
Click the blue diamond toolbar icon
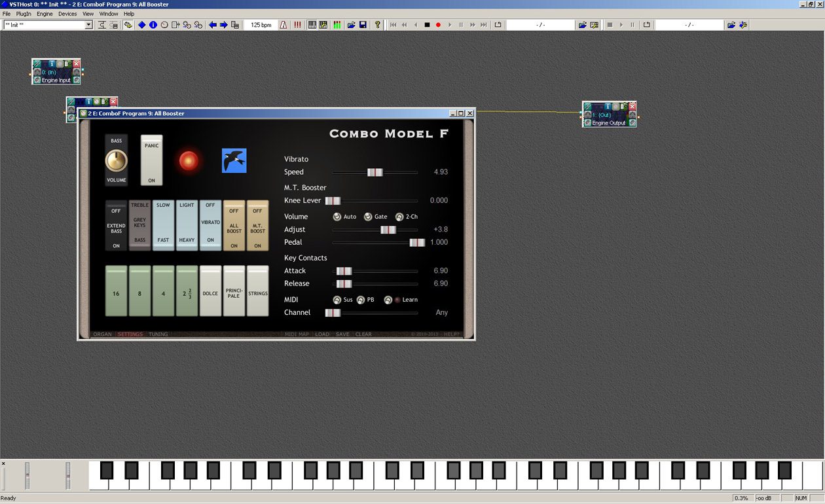pyautogui.click(x=141, y=25)
